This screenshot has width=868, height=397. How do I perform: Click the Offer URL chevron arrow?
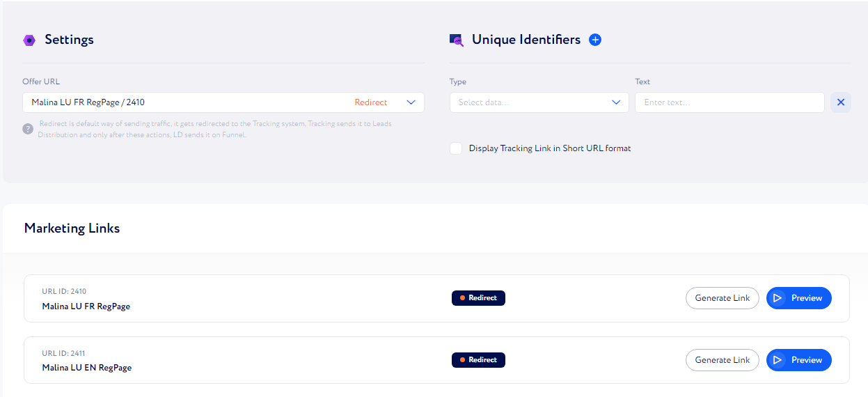pyautogui.click(x=411, y=102)
